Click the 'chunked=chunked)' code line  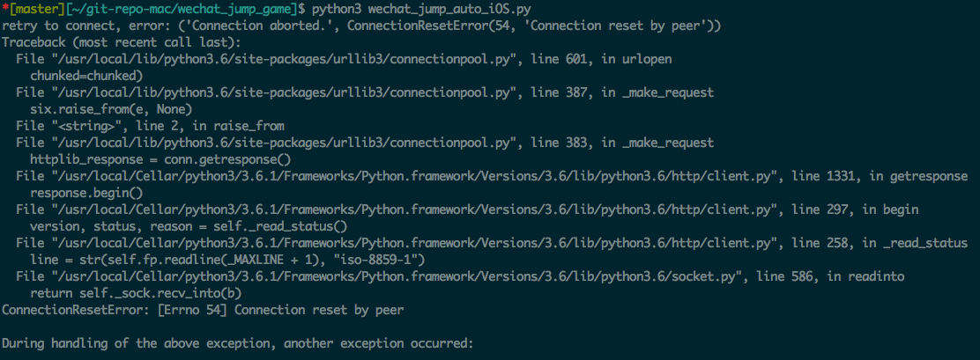pos(87,76)
